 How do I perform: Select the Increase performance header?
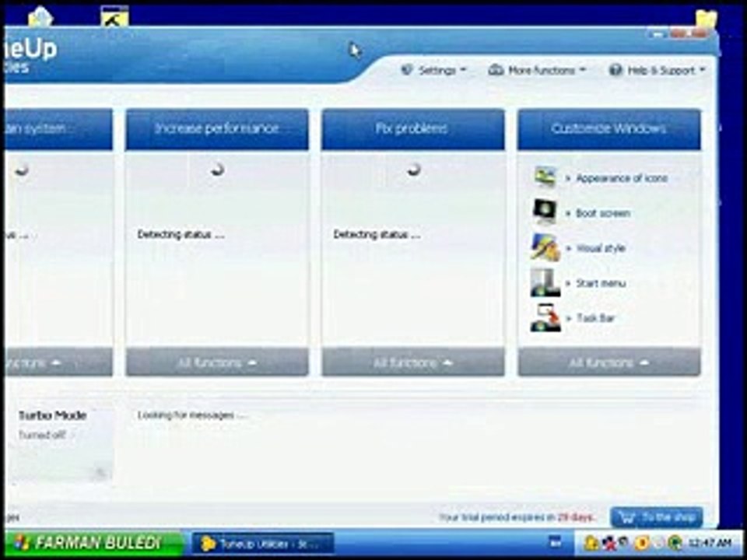pyautogui.click(x=217, y=129)
